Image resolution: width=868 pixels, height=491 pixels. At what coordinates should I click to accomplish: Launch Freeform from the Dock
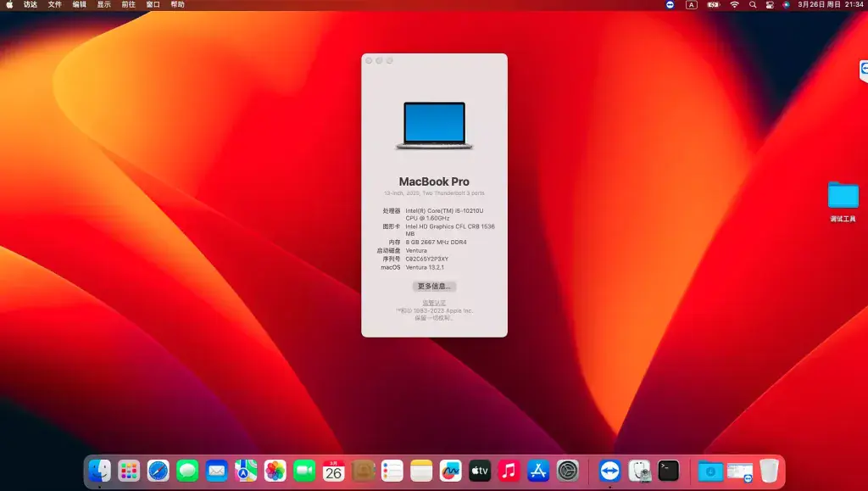[x=451, y=471]
